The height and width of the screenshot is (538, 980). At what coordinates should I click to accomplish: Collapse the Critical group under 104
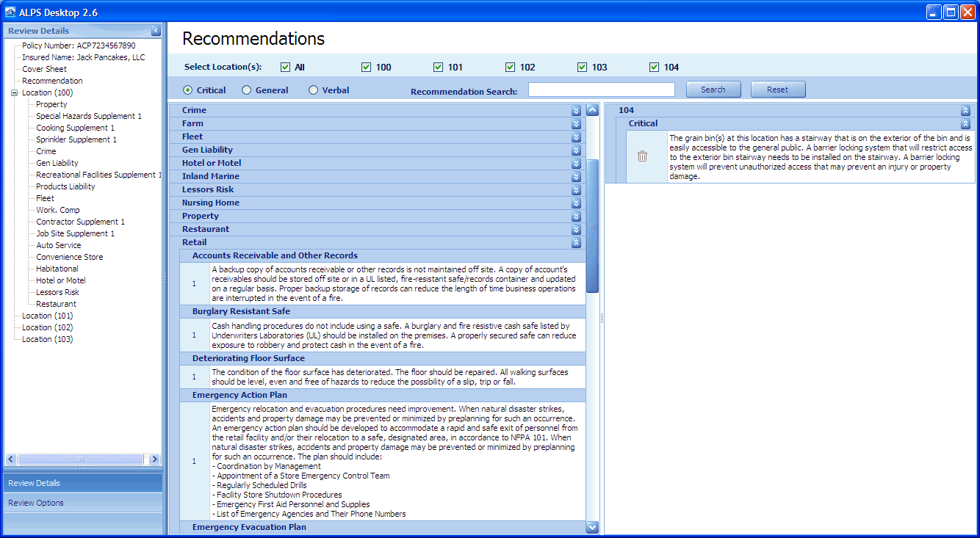pos(965,123)
